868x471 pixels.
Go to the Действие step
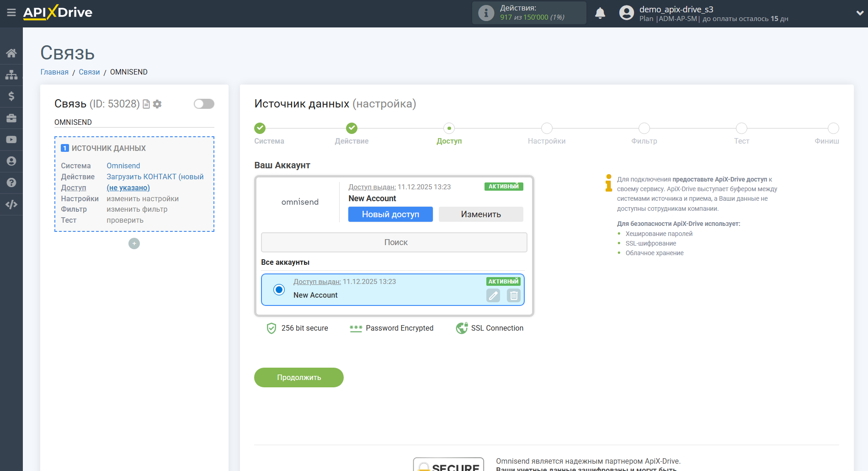coord(351,128)
